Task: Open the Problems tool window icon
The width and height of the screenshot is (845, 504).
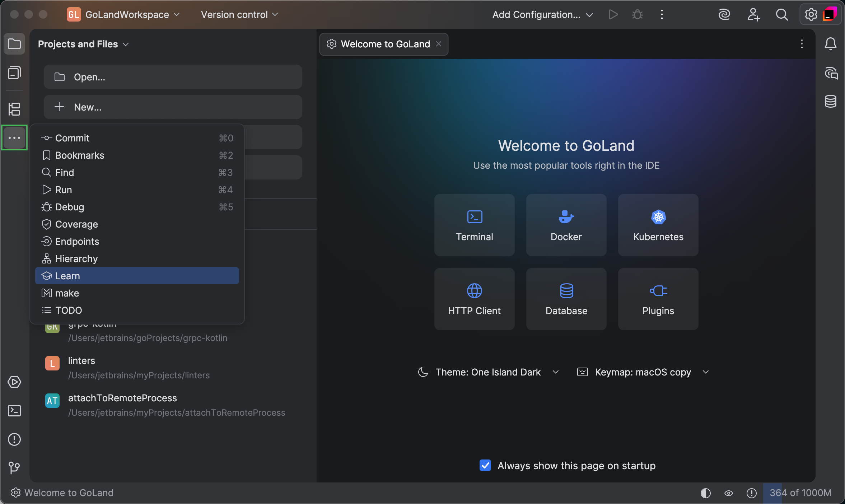Action: (14, 439)
